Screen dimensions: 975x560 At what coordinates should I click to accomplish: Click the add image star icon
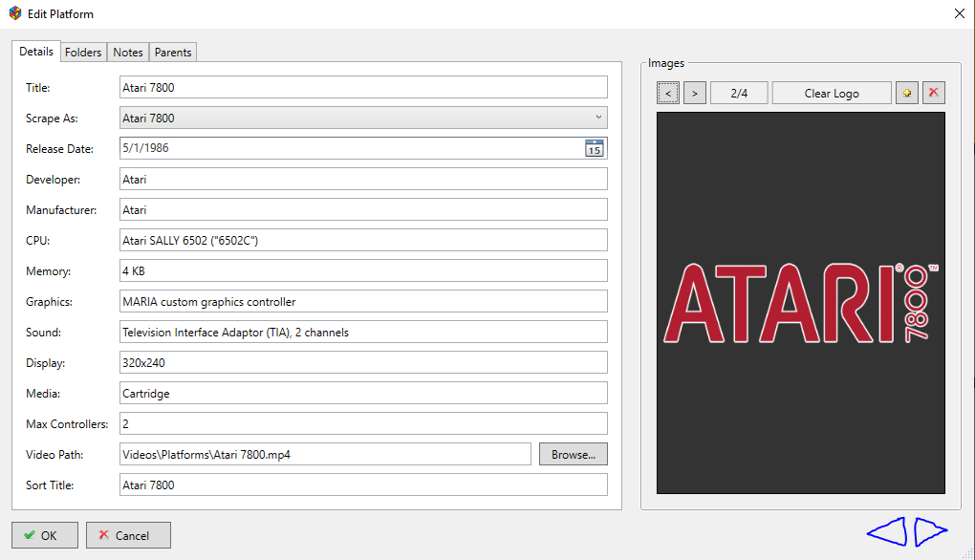(906, 93)
